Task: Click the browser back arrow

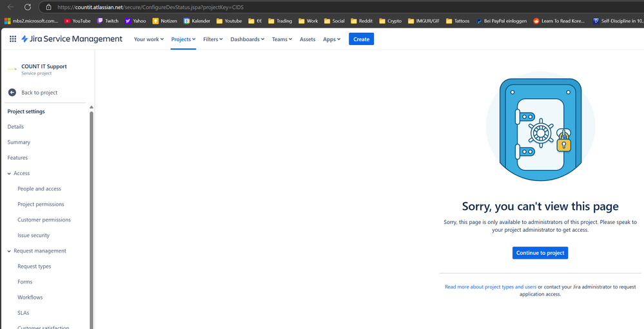Action: tap(11, 7)
